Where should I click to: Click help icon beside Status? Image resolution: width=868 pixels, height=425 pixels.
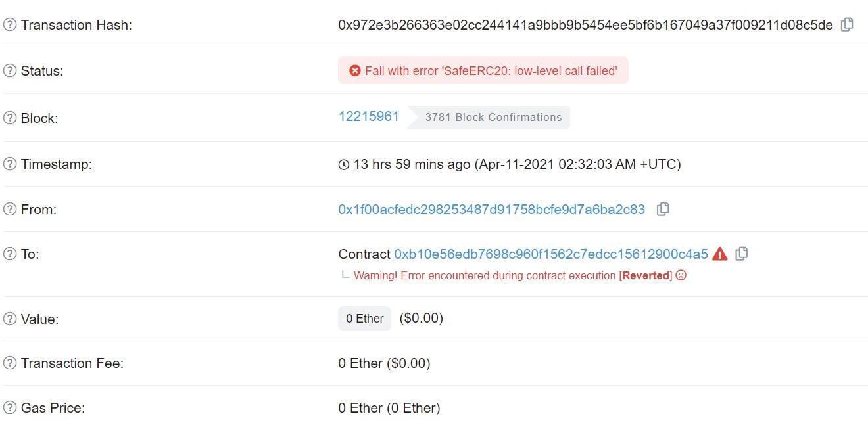coord(10,71)
